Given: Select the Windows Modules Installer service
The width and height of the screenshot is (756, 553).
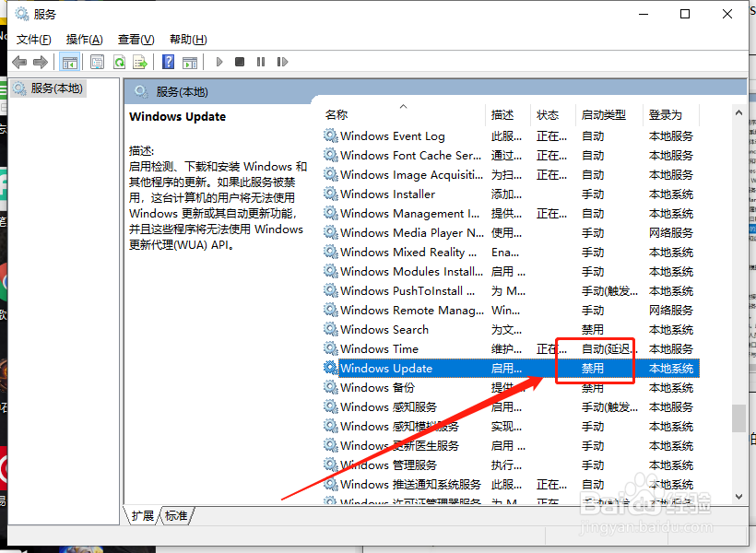Looking at the screenshot, I should (x=511, y=272).
